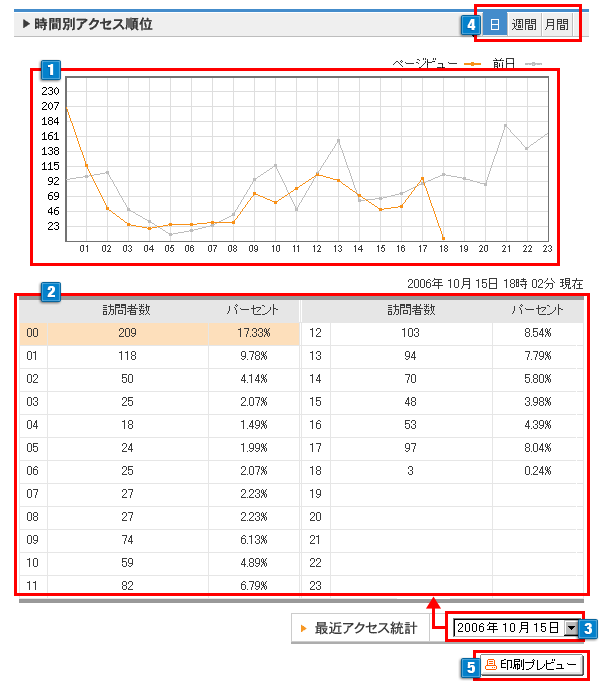The height and width of the screenshot is (690, 600).
Task: Switch to the 週間 weekly tab
Action: tap(523, 24)
